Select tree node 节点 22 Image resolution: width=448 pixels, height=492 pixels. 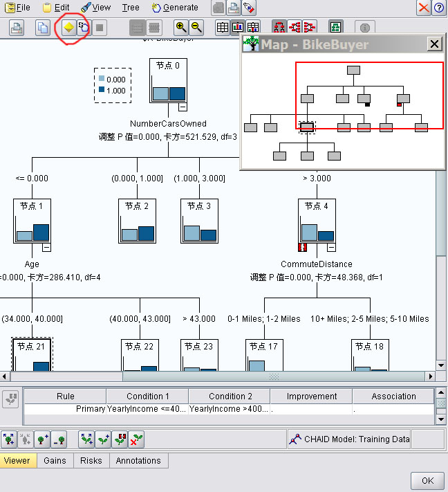tap(140, 355)
